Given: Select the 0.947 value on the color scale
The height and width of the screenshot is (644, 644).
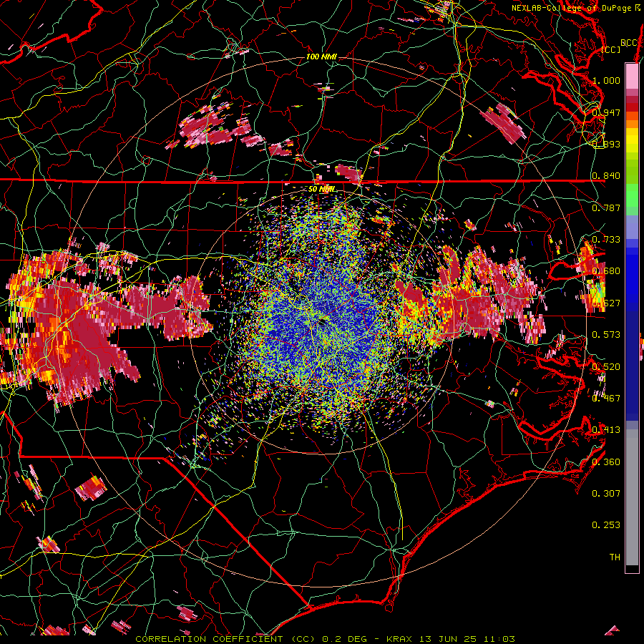Looking at the screenshot, I should [606, 112].
